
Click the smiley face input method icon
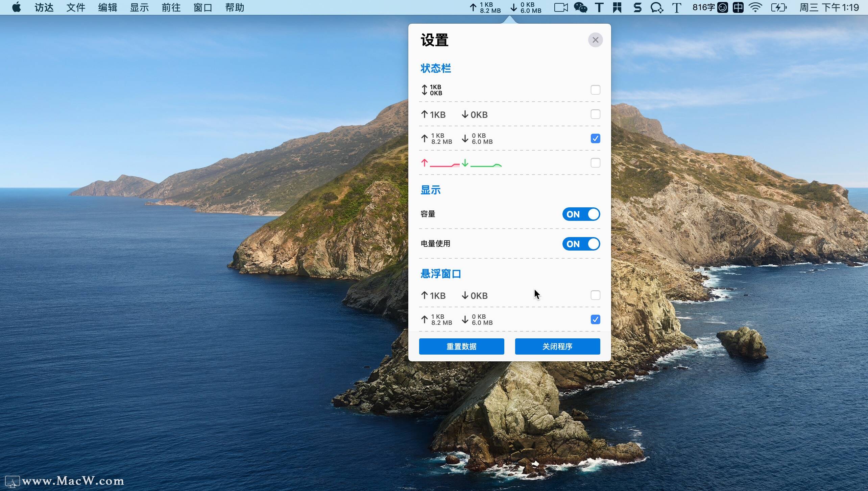click(723, 7)
